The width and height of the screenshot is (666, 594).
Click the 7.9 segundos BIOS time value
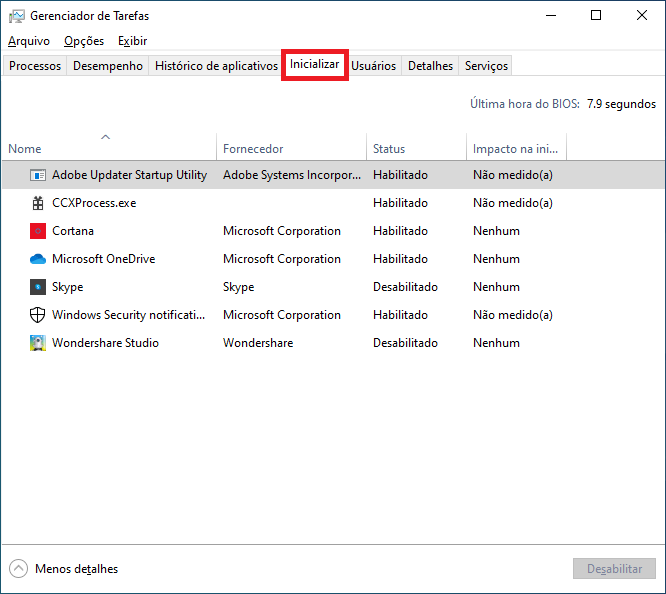click(621, 104)
